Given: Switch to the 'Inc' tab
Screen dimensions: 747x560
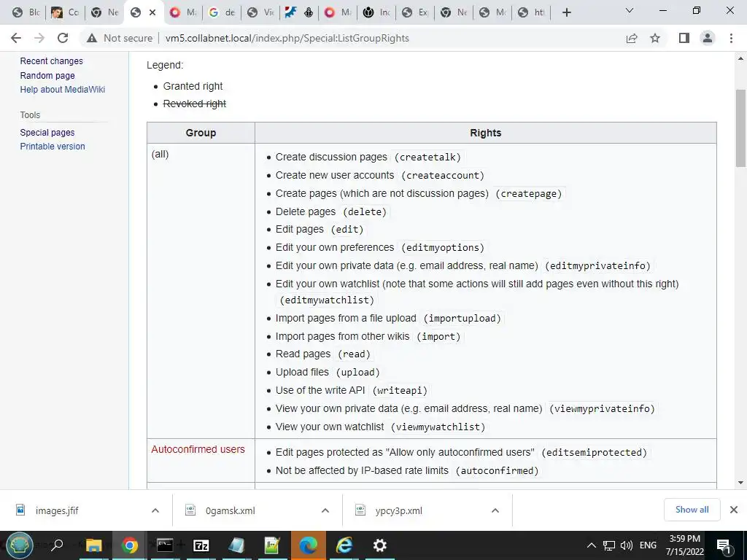Looking at the screenshot, I should pos(377,12).
